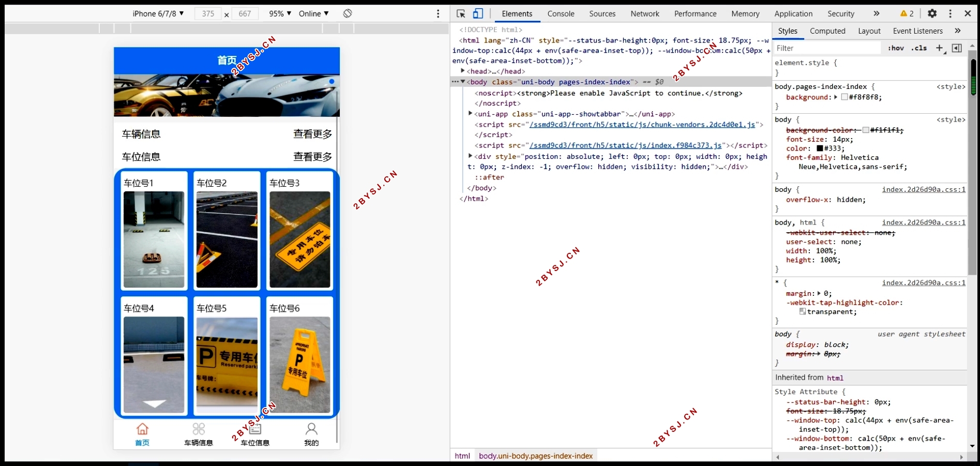This screenshot has width=980, height=466.
Task: Open the Security tab
Action: pyautogui.click(x=841, y=14)
